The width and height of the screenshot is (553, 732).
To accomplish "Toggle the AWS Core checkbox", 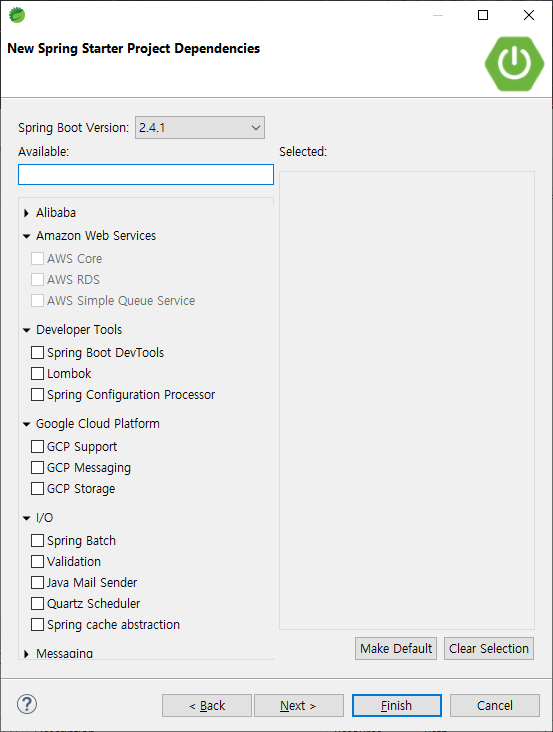I will pyautogui.click(x=37, y=259).
